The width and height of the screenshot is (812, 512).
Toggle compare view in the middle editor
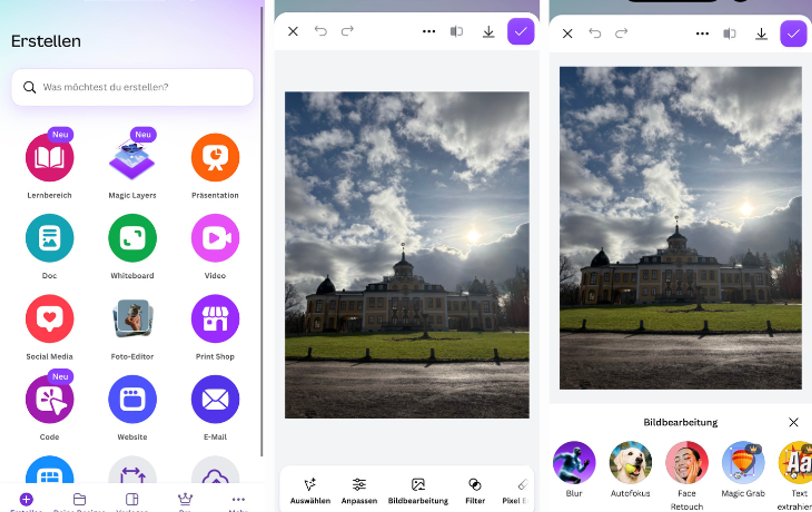456,32
